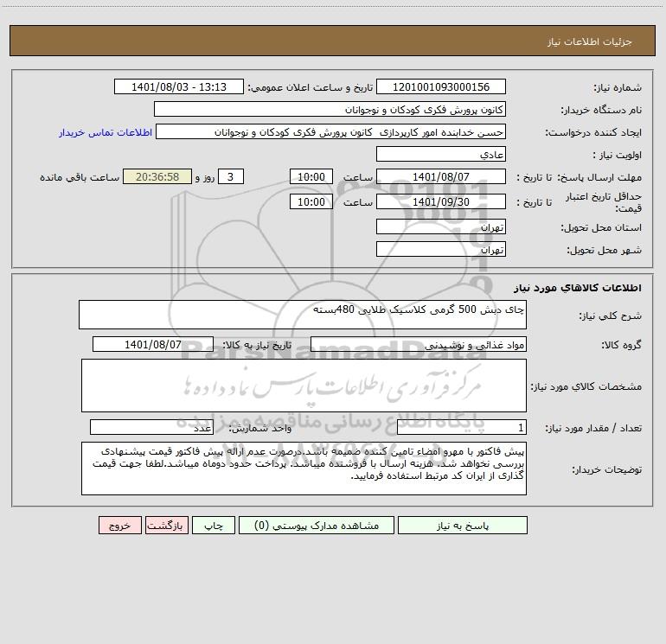The width and height of the screenshot is (666, 644).
Task: Click price validity time 10:00 field
Action: pos(311,201)
